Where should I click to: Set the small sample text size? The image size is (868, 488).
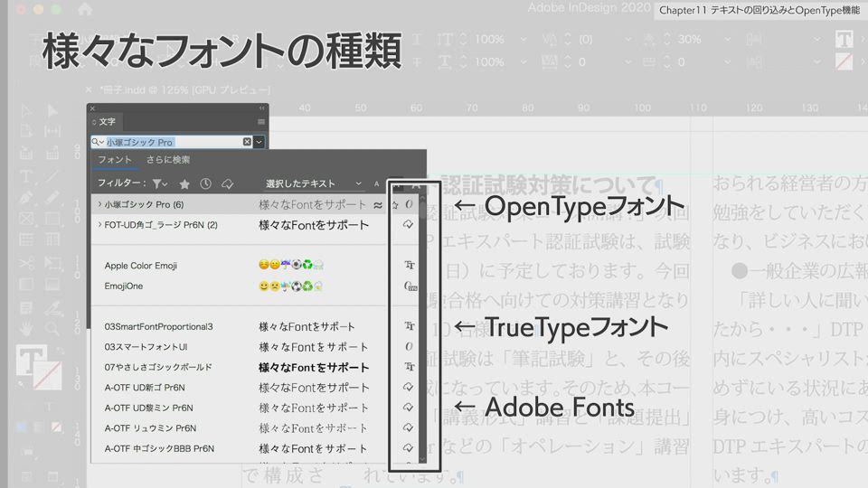pyautogui.click(x=376, y=183)
